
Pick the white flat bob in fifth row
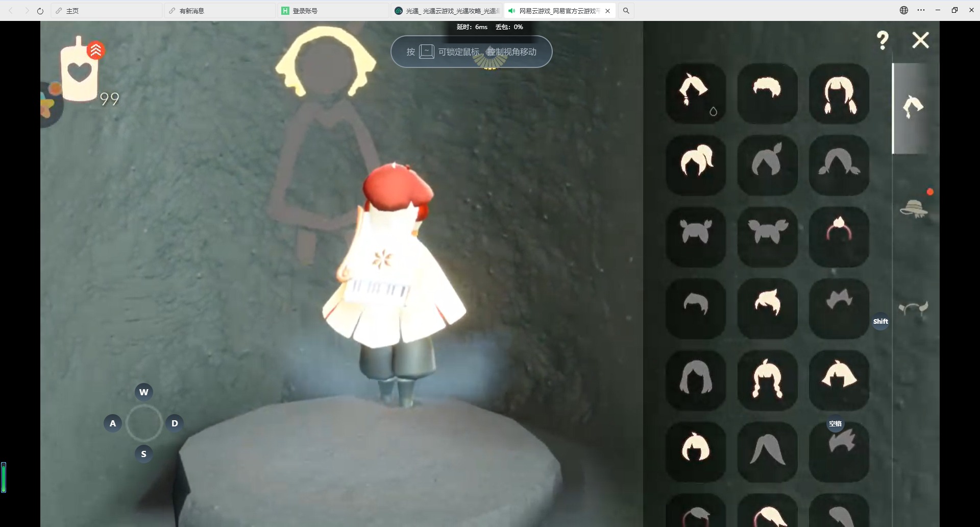click(839, 380)
